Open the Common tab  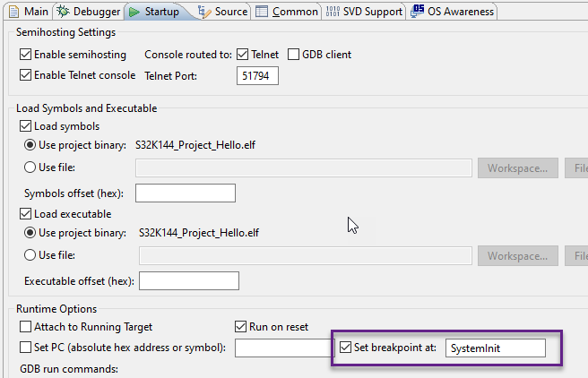[x=286, y=12]
